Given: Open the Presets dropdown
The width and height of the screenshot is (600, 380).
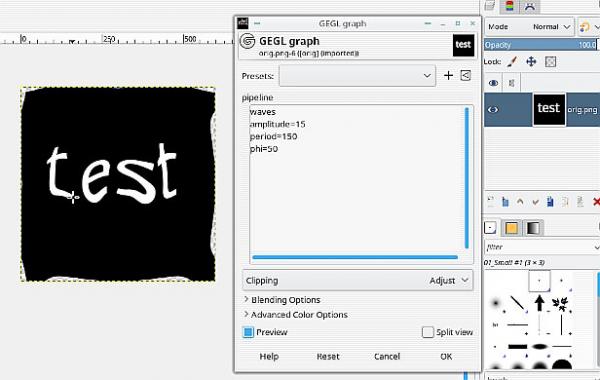Looking at the screenshot, I should coord(357,76).
